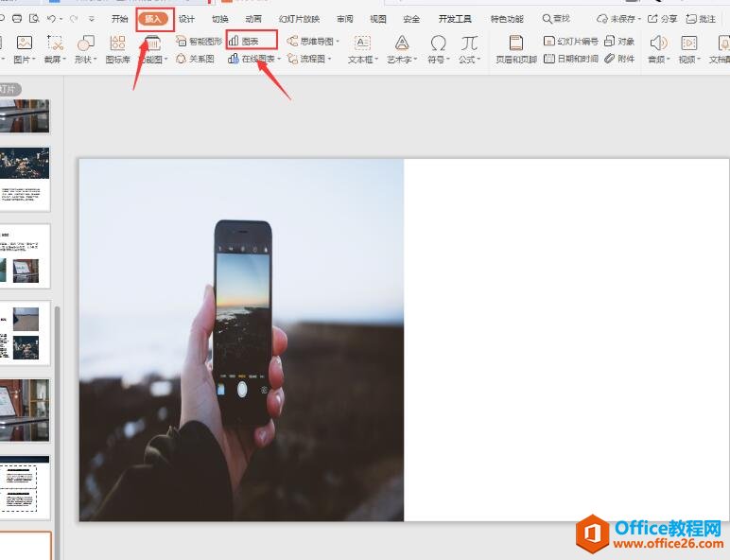This screenshot has height=560, width=730.
Task: Click the 公式 pi formula icon
Action: [469, 44]
